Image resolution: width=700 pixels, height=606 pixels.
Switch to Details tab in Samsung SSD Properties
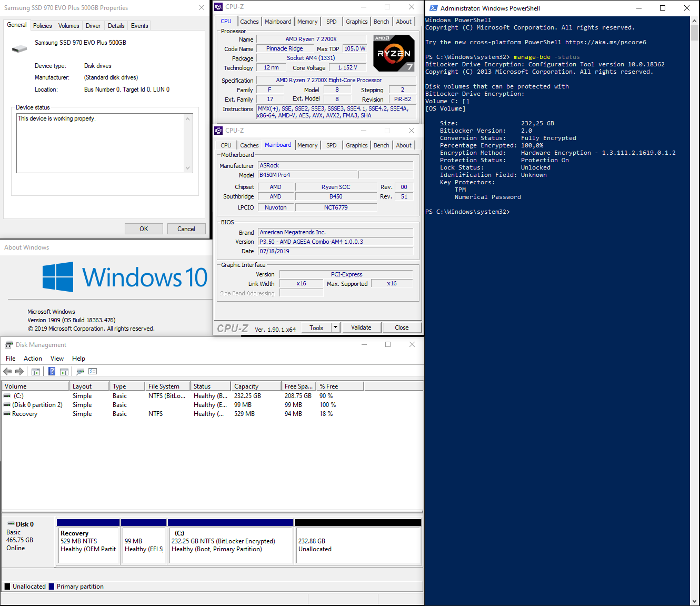click(x=116, y=26)
